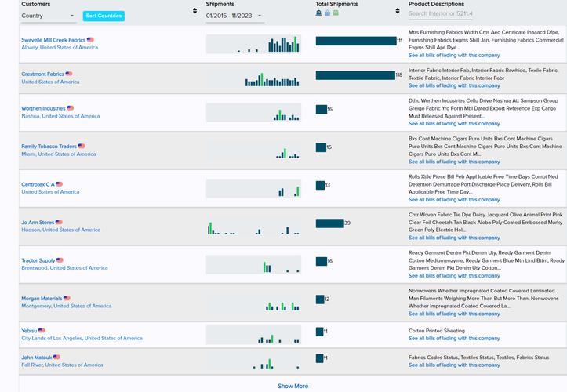
Task: Click Albany, United States of America location text
Action: pos(60,47)
